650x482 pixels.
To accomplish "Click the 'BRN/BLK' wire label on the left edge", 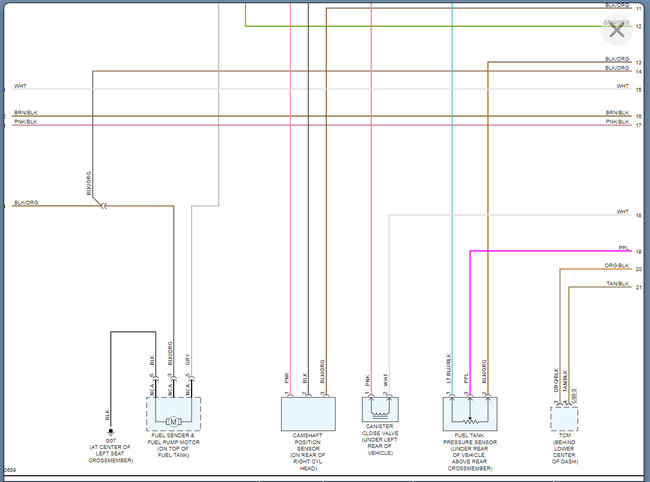I will click(x=26, y=112).
